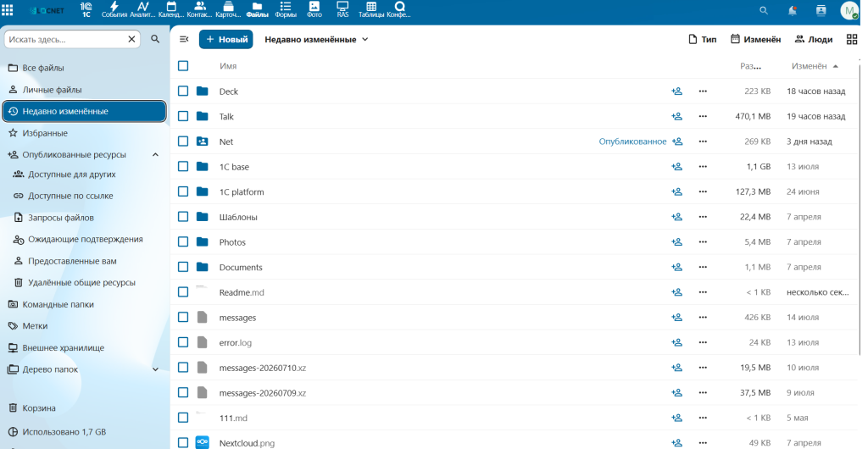Expand the Дерево папок section
Screen dimensions: 868x449
coord(156,369)
